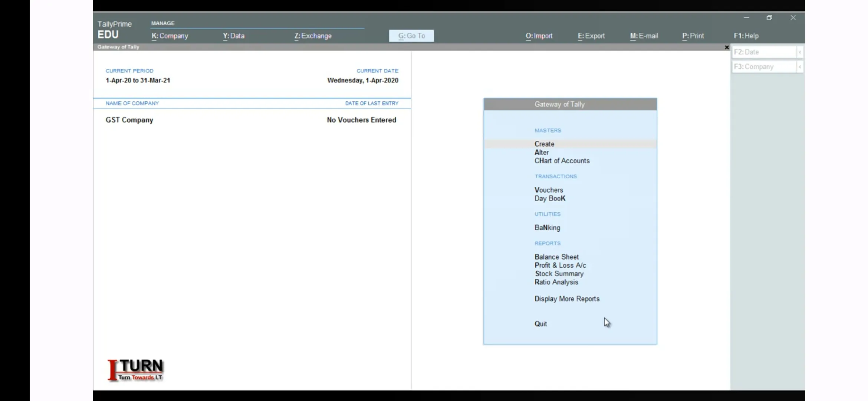Open G: Go To navigation menu
The width and height of the screenshot is (868, 401).
pyautogui.click(x=412, y=35)
